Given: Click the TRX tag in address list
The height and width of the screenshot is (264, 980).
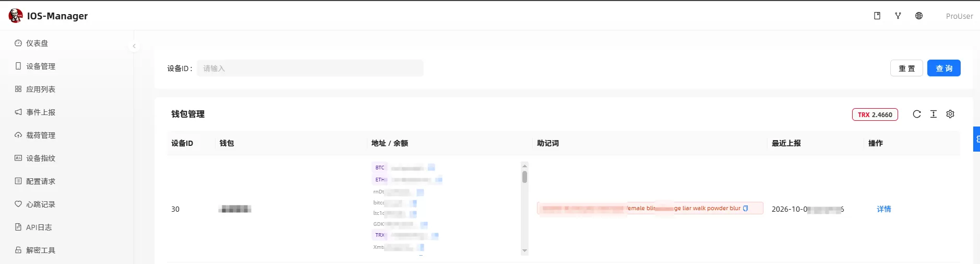Looking at the screenshot, I should pyautogui.click(x=379, y=235).
